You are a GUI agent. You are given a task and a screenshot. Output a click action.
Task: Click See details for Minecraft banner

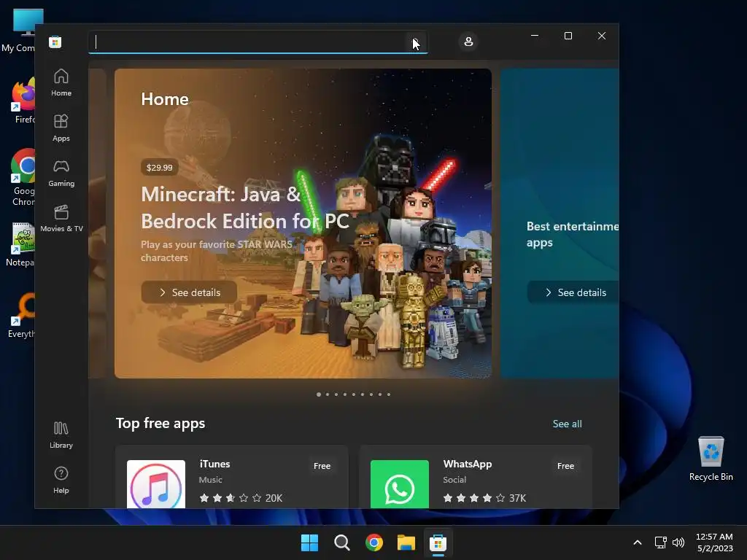point(189,292)
